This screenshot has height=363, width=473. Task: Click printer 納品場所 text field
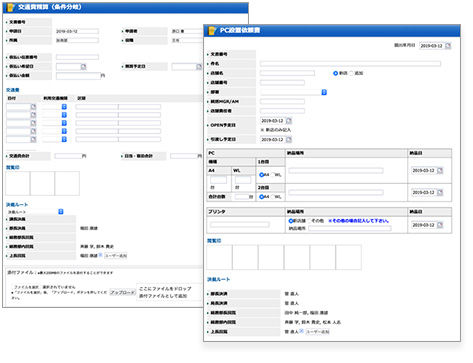[350, 228]
